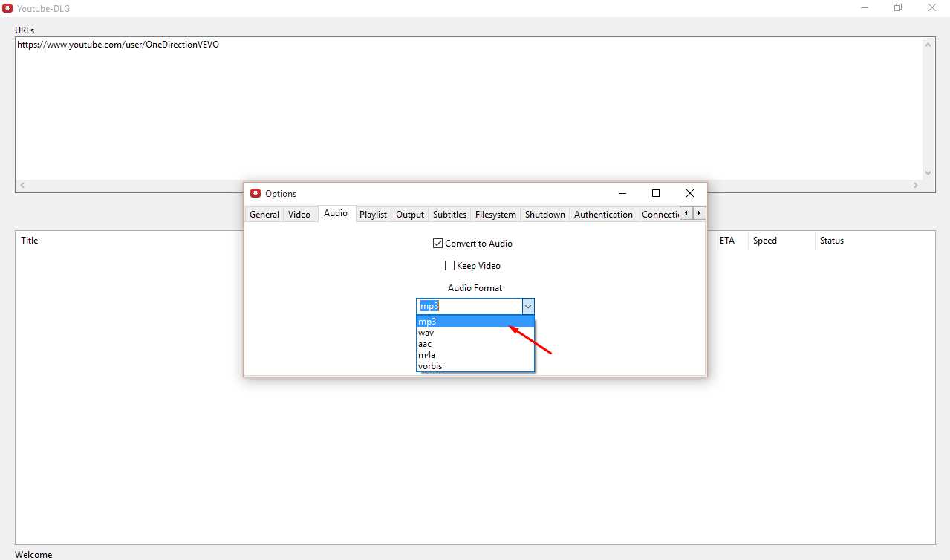Click the right arrow of the URLs horizontal scrollbar
This screenshot has height=560, width=950.
click(915, 185)
